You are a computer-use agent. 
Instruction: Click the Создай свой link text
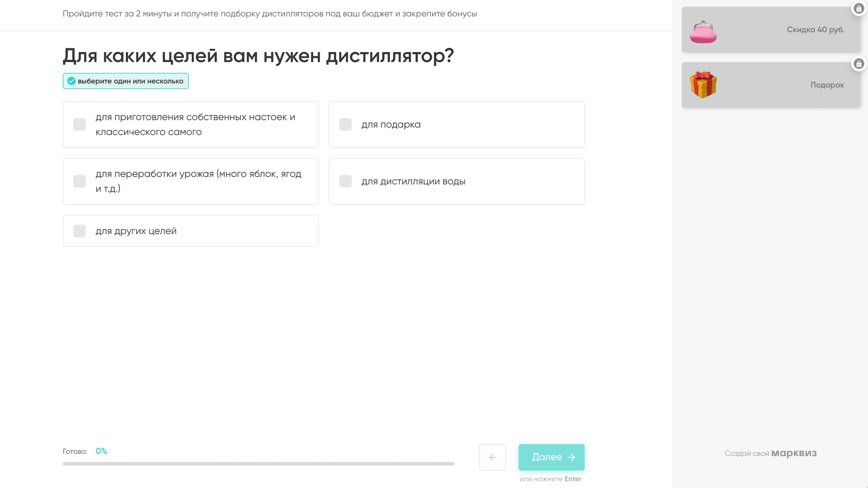pos(746,454)
